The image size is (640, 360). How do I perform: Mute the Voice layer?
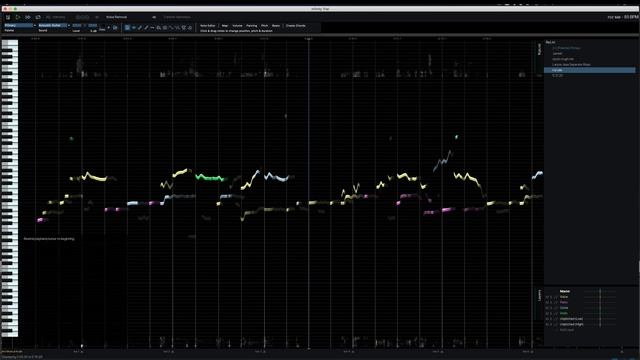547,297
